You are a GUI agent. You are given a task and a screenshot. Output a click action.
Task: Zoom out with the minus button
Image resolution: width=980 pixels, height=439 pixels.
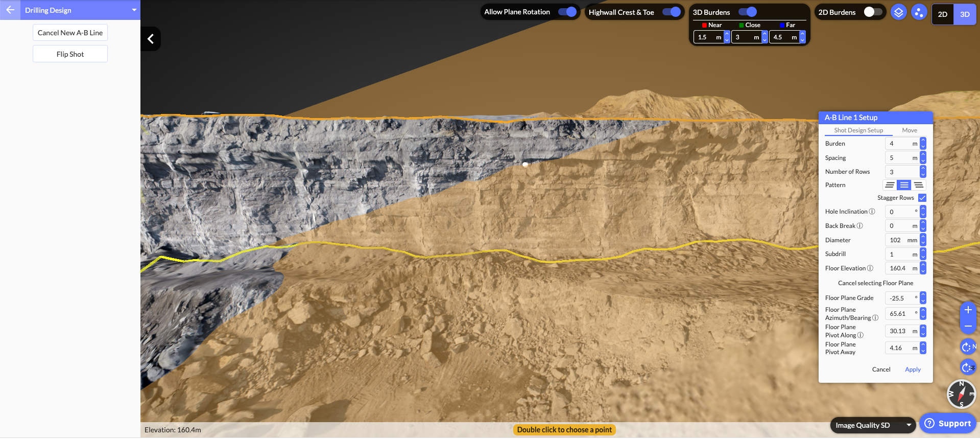(x=968, y=326)
